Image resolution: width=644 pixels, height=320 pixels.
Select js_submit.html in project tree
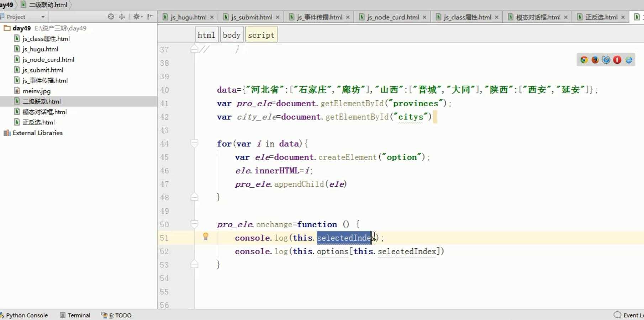[x=43, y=70]
